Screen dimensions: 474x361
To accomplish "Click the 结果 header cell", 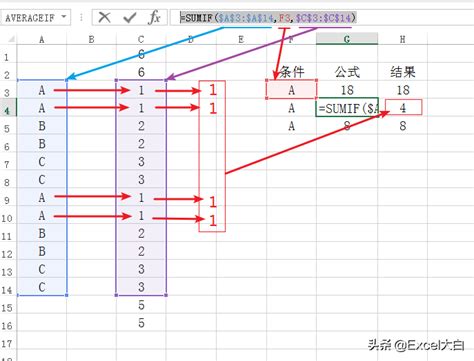I will pos(403,72).
